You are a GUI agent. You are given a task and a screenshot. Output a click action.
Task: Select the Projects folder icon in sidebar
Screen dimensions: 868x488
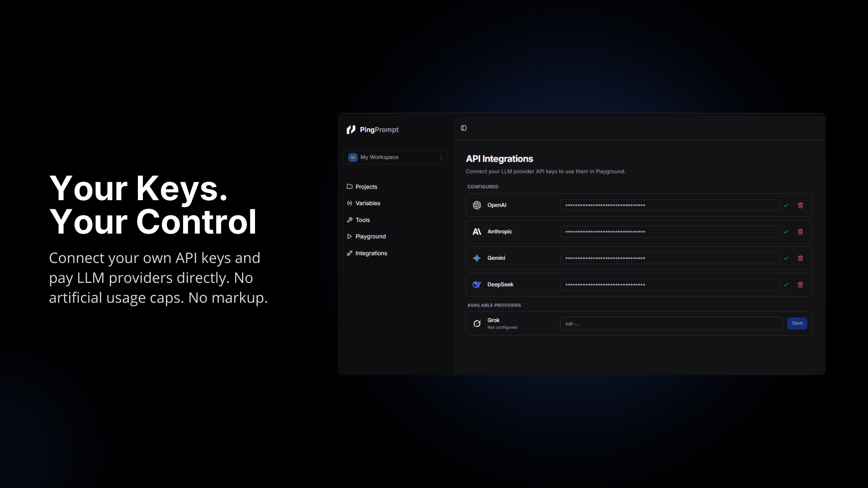coord(350,186)
